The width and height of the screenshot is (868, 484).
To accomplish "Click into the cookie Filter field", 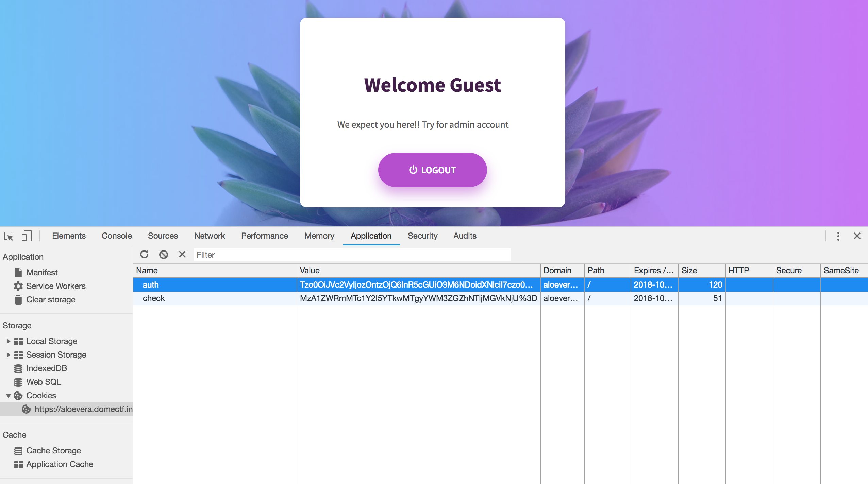I will click(x=352, y=255).
